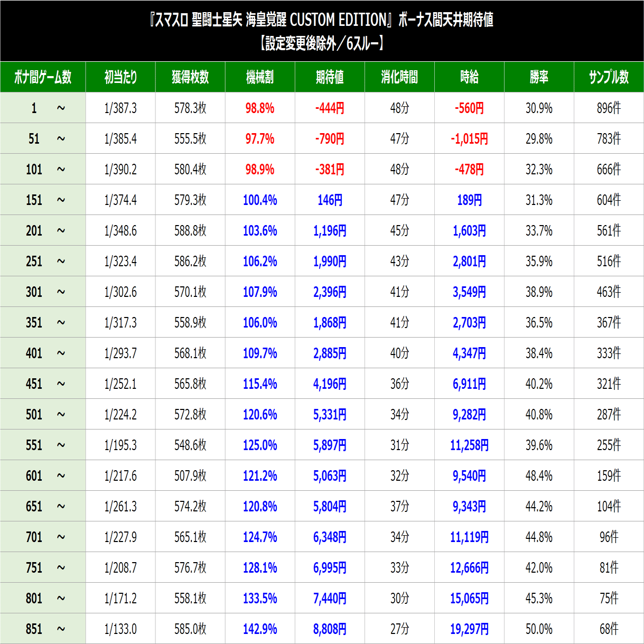Image resolution: width=644 pixels, height=644 pixels.
Task: Select the blue value 6,348円
Action: pos(330,537)
